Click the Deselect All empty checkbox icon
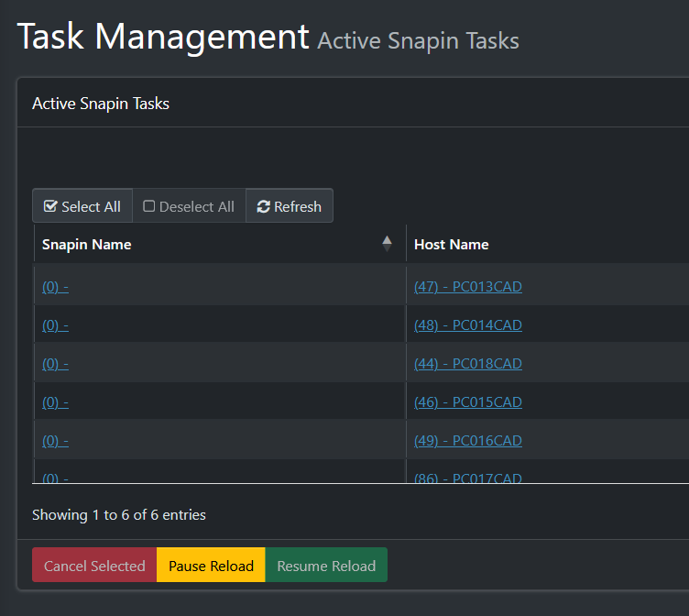The height and width of the screenshot is (616, 689). pos(149,206)
